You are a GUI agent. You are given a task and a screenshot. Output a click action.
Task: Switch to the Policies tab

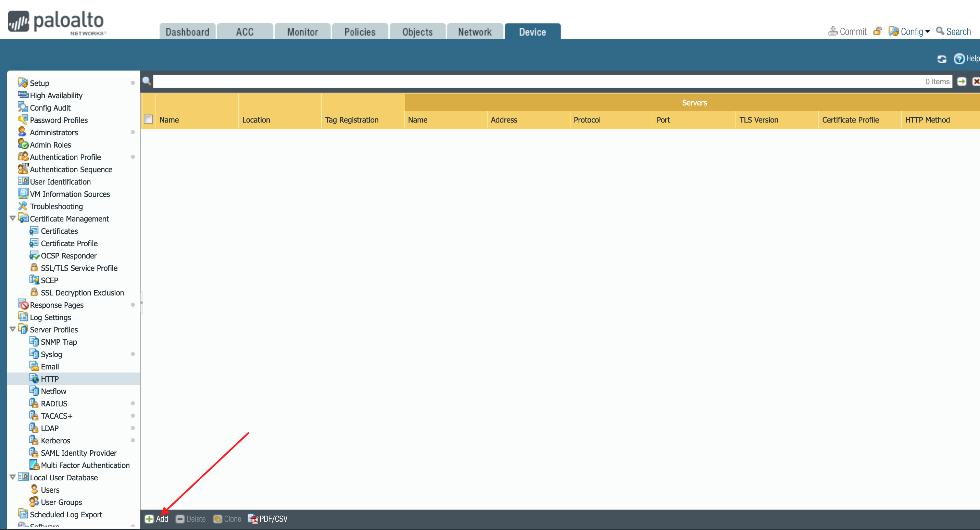(360, 31)
